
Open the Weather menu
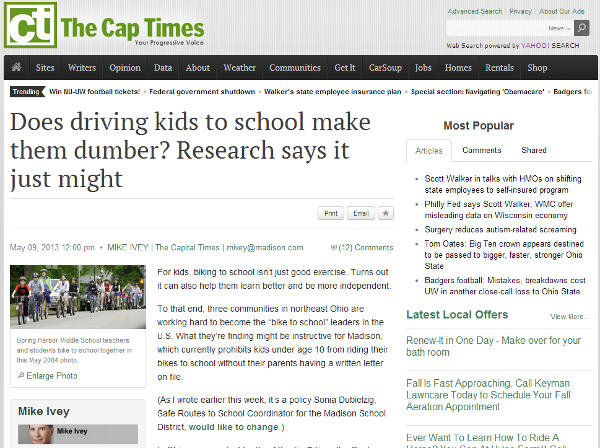(240, 68)
